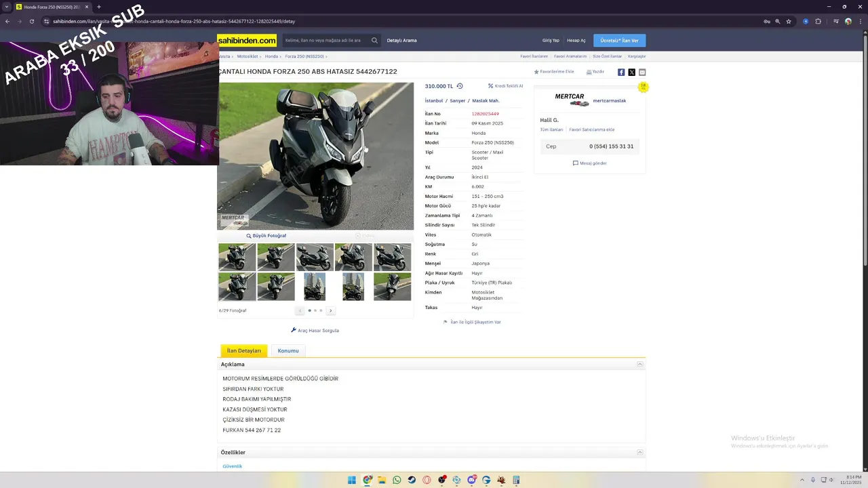This screenshot has width=868, height=488.
Task: Click the search magnifier icon
Action: click(x=374, y=41)
